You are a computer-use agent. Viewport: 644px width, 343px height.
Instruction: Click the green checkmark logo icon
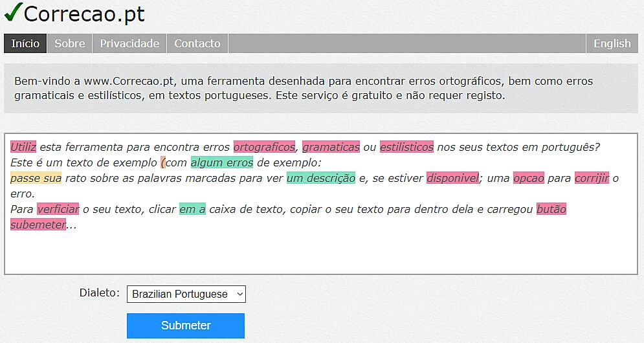point(12,12)
